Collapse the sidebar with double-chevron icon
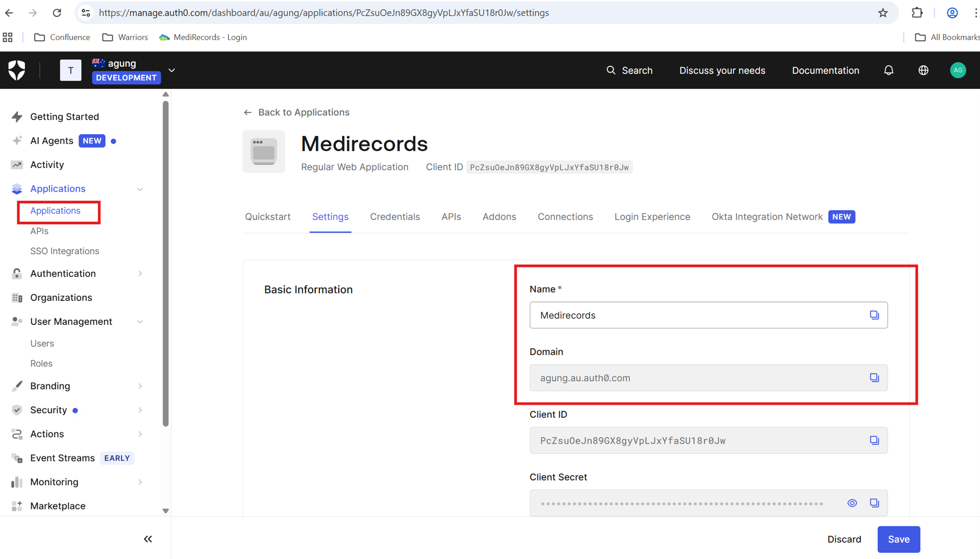Screen dimensions: 980x559 pyautogui.click(x=148, y=539)
